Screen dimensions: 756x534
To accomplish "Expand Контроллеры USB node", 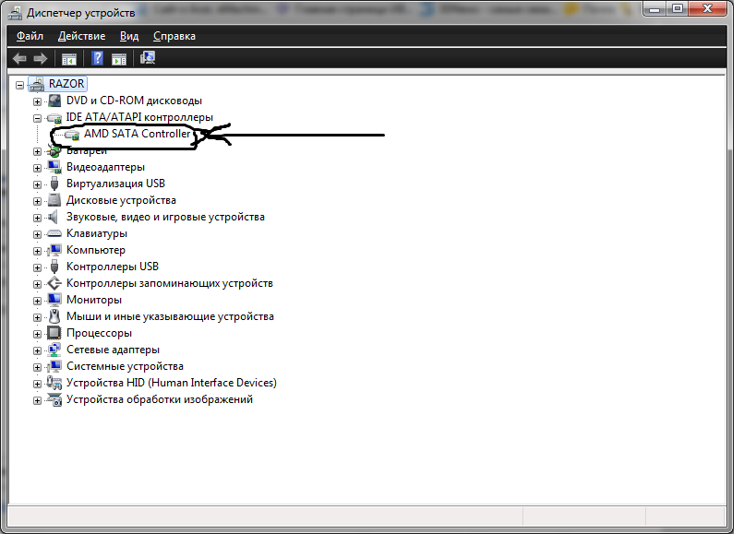I will pyautogui.click(x=37, y=267).
